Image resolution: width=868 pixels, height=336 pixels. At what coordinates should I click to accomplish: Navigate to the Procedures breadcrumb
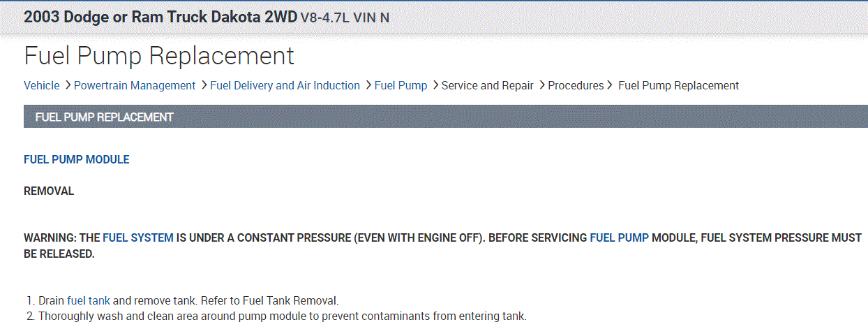point(576,85)
